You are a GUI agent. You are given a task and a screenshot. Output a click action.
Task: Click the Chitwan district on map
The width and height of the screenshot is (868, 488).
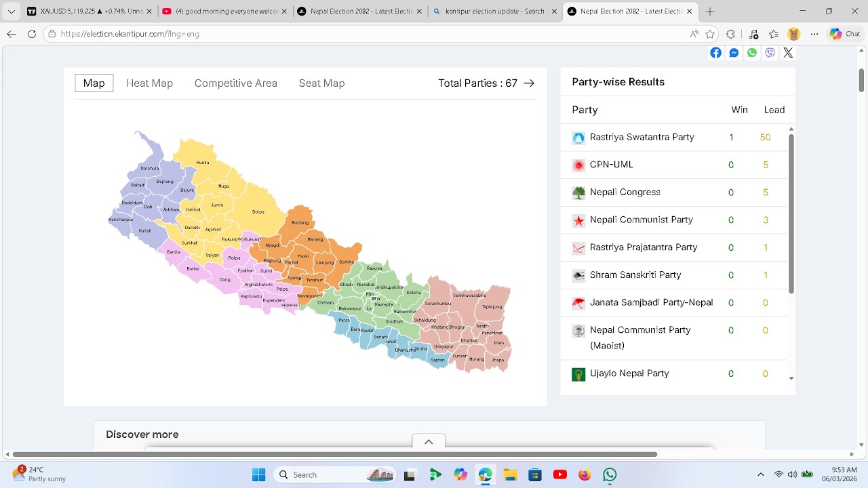[x=325, y=302]
